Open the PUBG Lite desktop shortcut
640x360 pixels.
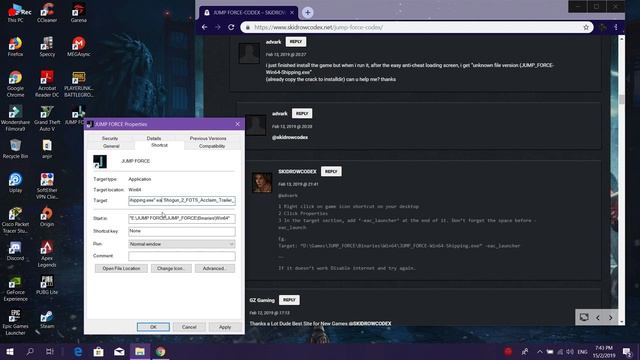pyautogui.click(x=47, y=285)
